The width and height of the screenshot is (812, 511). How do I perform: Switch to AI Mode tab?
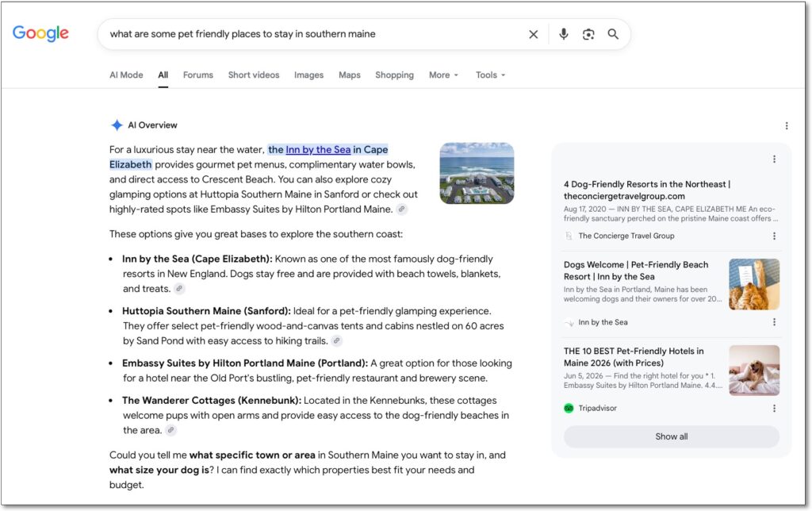(126, 75)
